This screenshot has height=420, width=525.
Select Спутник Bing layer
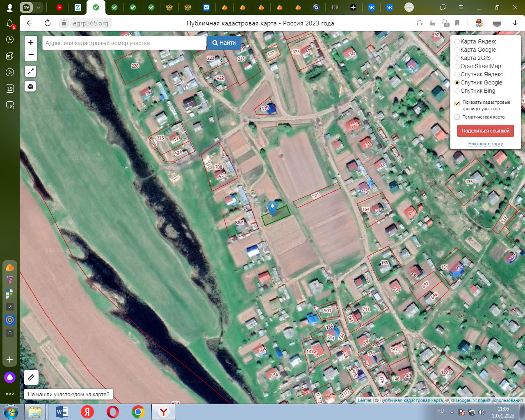(457, 91)
